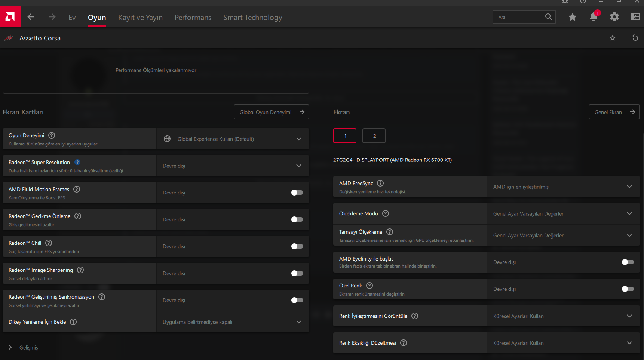This screenshot has width=644, height=360.
Task: Turn on Radeon Chill switch
Action: coord(297,246)
